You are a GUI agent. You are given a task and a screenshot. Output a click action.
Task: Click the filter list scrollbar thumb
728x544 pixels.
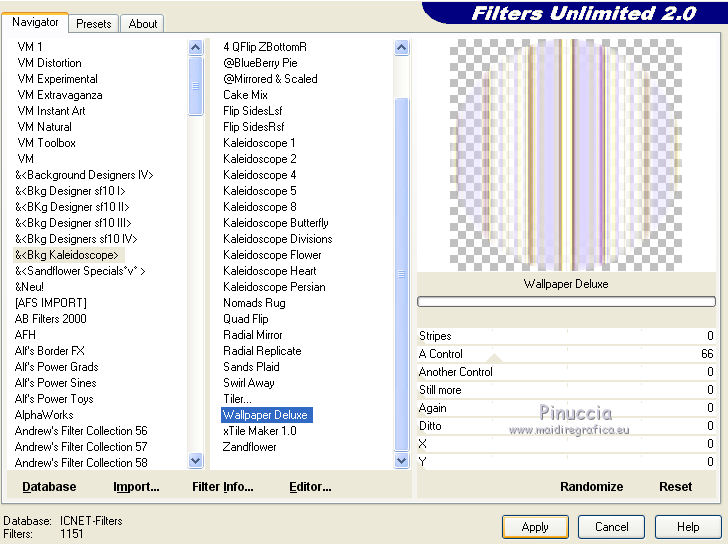[402, 274]
